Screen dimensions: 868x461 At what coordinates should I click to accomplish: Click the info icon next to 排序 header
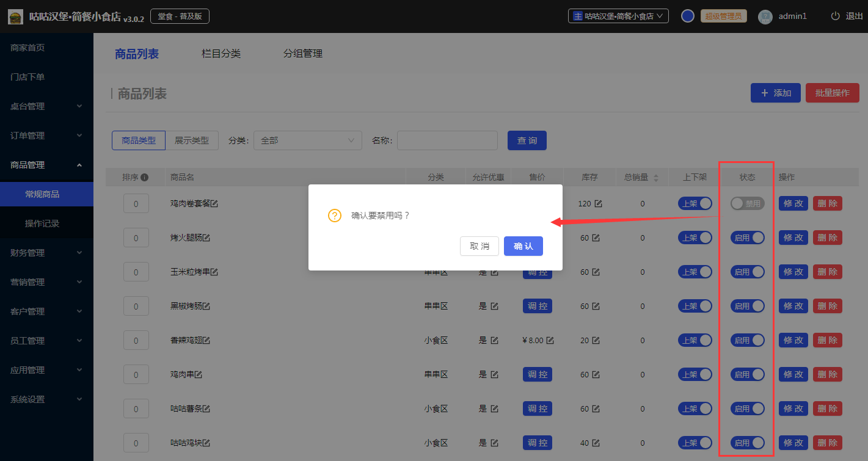[x=145, y=177]
